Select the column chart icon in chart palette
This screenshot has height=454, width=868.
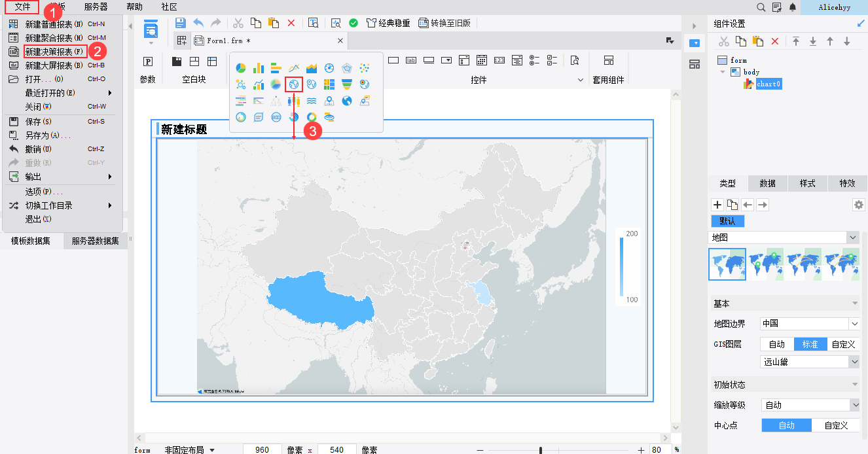point(259,68)
